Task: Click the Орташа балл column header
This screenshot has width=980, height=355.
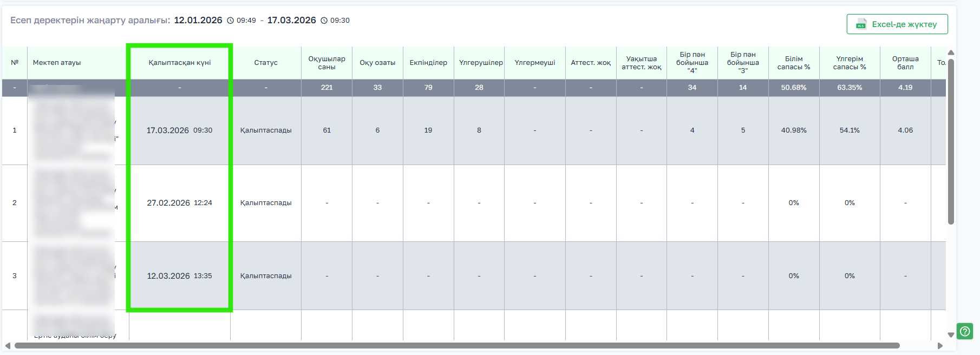Action: point(905,63)
